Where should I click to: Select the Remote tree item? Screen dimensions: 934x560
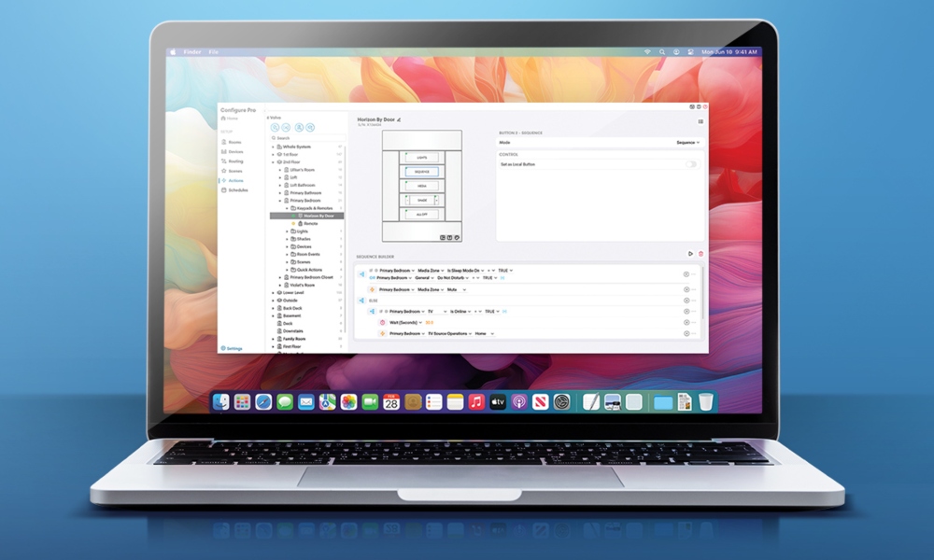coord(308,224)
